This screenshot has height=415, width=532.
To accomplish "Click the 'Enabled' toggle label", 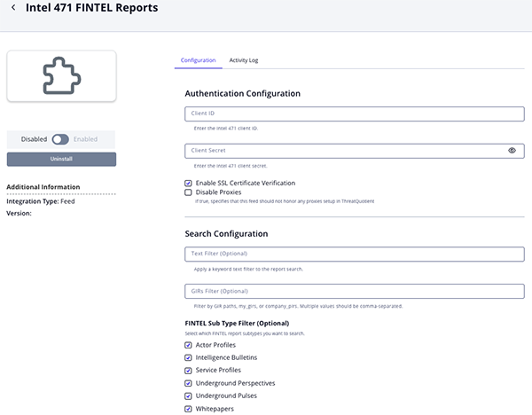I will click(x=85, y=139).
